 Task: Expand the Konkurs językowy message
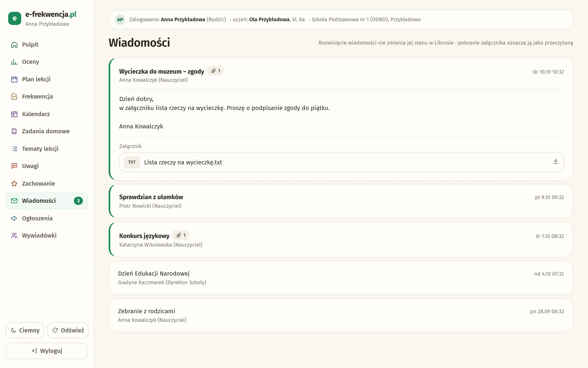pyautogui.click(x=341, y=239)
